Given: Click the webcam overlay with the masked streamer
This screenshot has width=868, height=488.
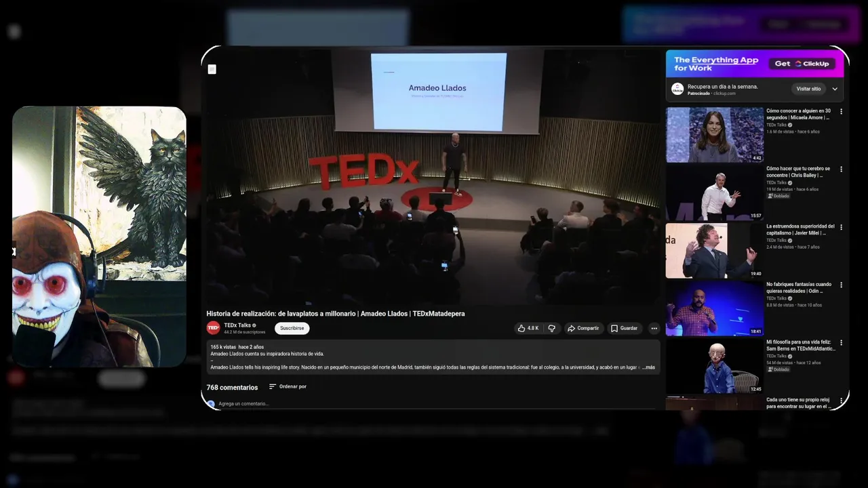Looking at the screenshot, I should [99, 237].
